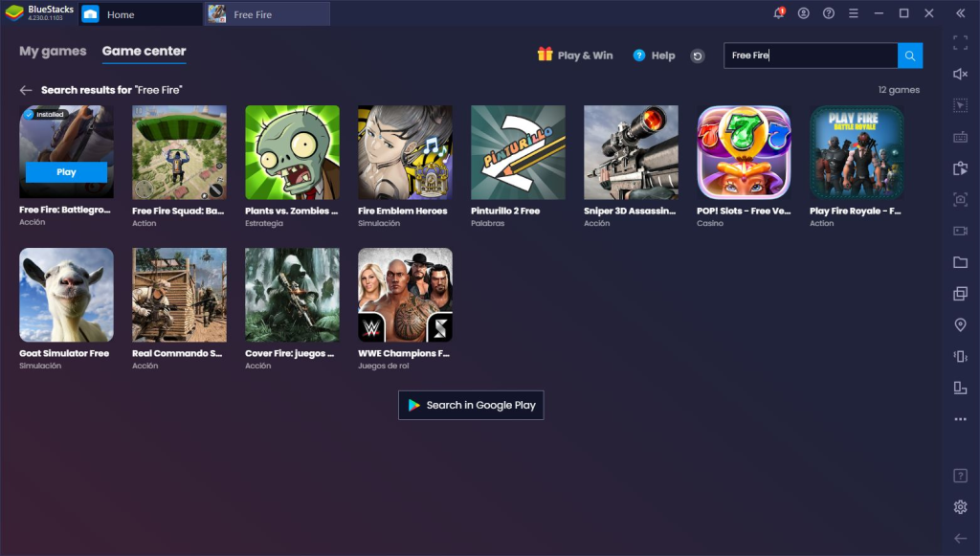Toggle fullscreen mode in the sidebar
This screenshot has width=980, height=556.
(960, 43)
